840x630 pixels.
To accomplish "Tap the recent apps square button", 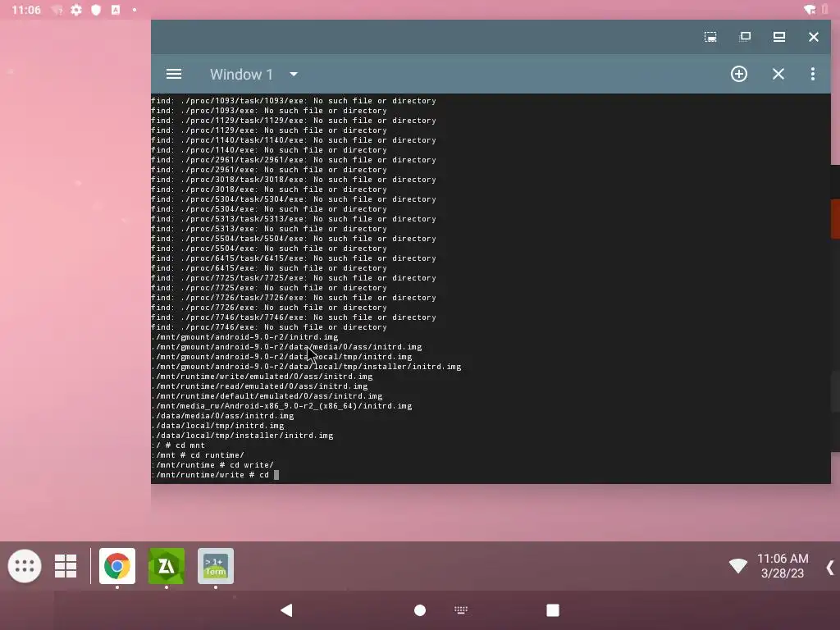I will point(553,610).
